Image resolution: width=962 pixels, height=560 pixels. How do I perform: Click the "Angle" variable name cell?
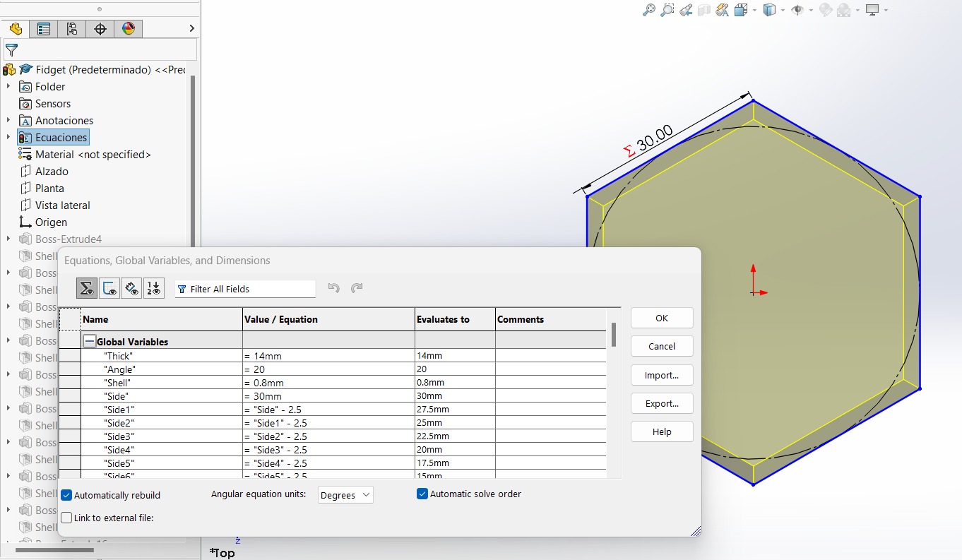[162, 369]
